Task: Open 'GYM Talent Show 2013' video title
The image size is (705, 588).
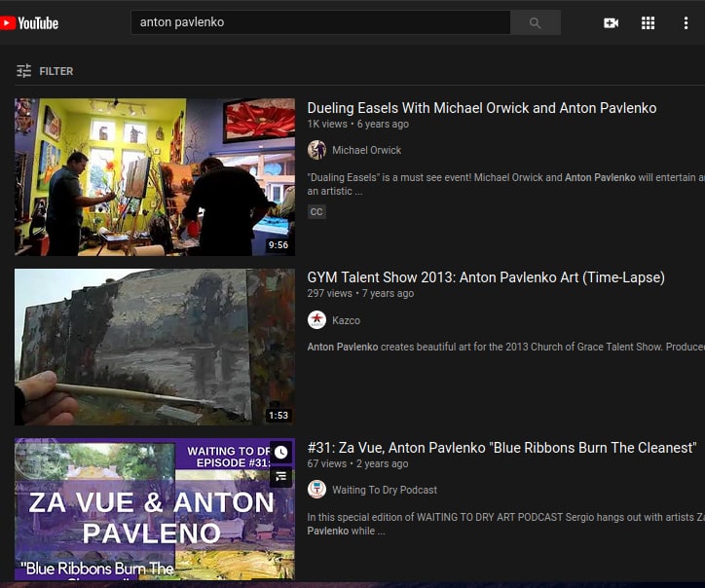Action: (486, 277)
